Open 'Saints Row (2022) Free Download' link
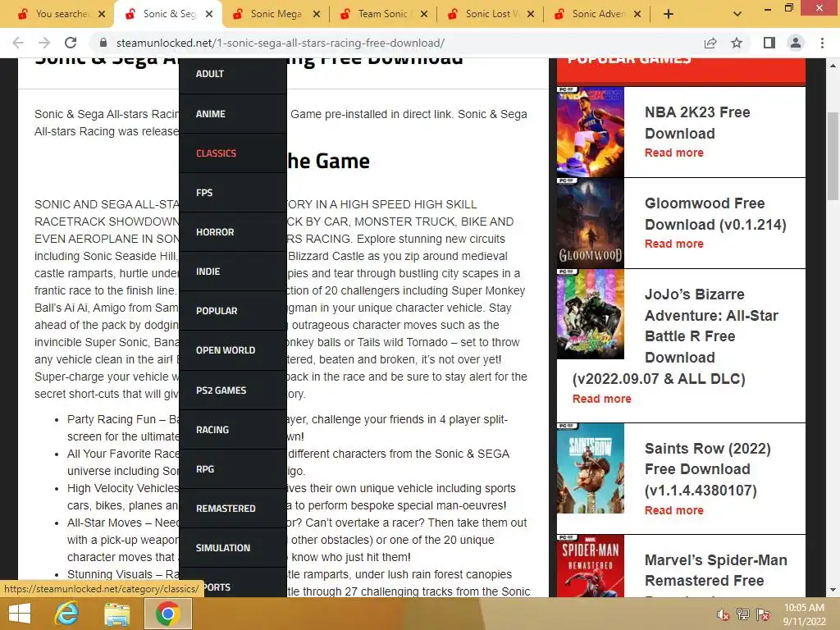The width and height of the screenshot is (840, 630). [708, 468]
